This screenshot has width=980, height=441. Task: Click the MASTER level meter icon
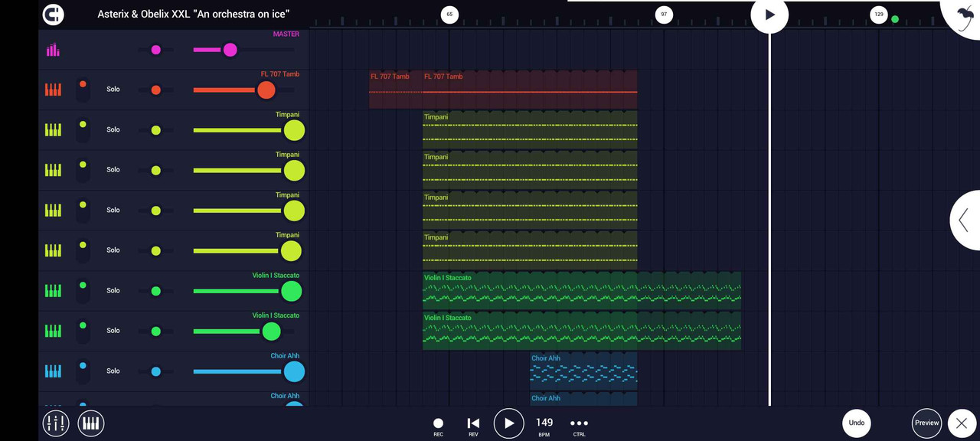[53, 50]
